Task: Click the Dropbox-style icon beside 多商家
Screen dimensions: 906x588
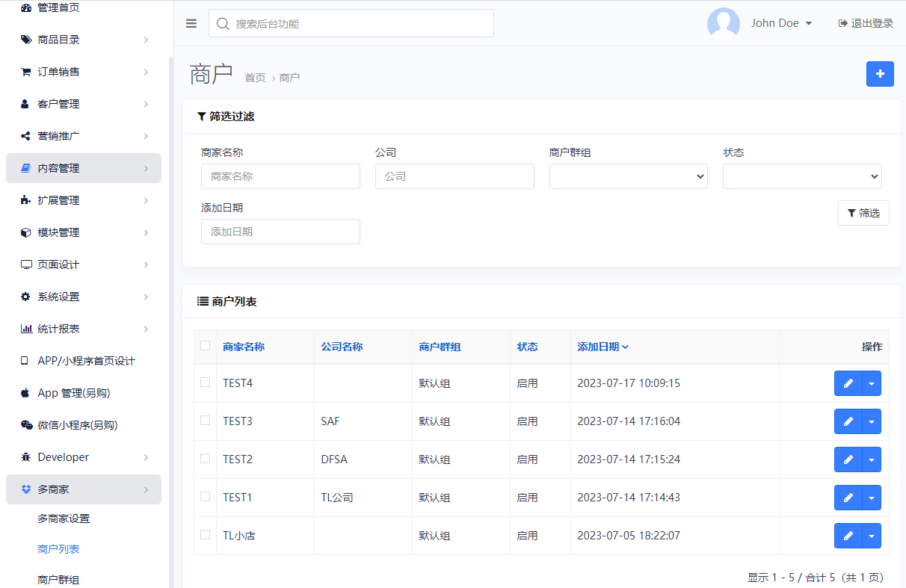Action: click(x=26, y=489)
